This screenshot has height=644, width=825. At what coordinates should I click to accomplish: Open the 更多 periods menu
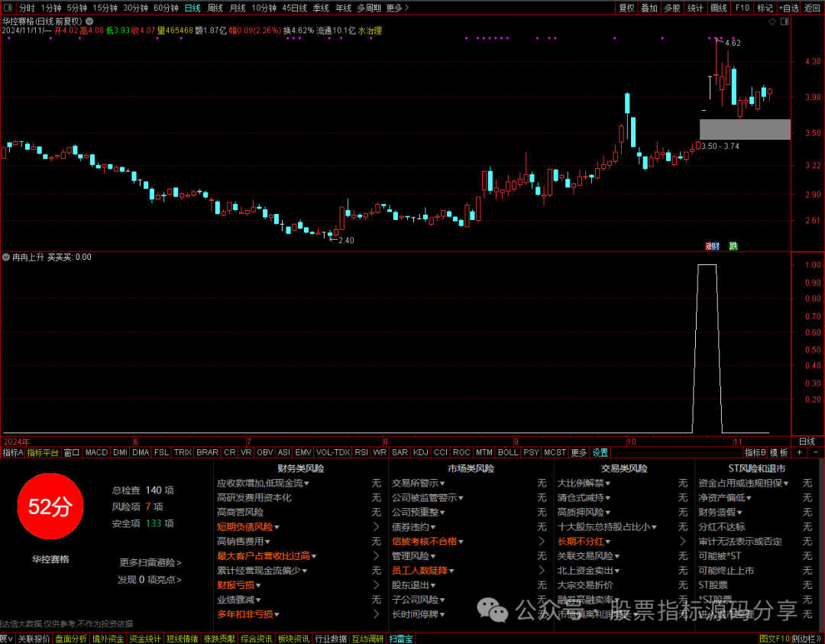coord(396,8)
